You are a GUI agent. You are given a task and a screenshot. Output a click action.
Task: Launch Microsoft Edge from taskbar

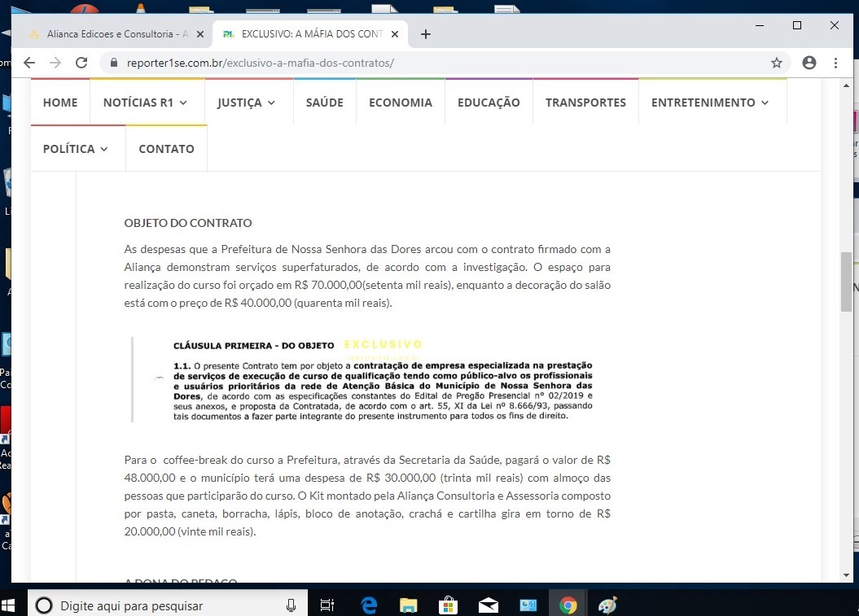tap(369, 605)
